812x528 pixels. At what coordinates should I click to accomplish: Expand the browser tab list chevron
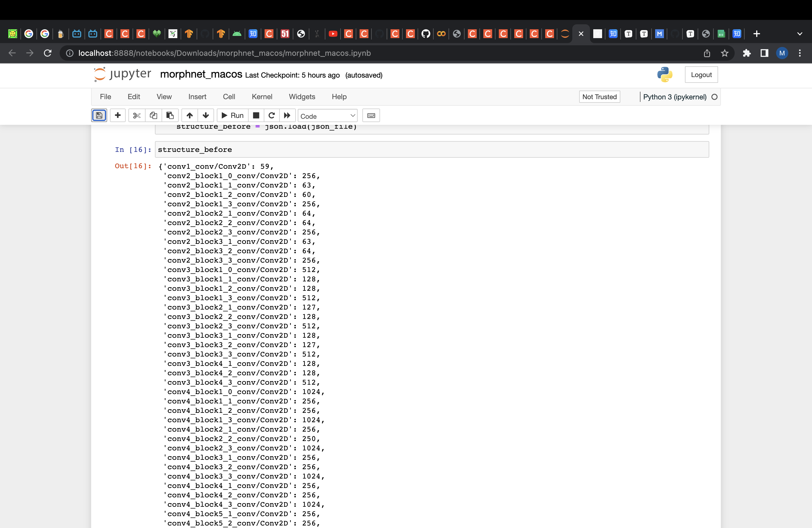point(799,34)
